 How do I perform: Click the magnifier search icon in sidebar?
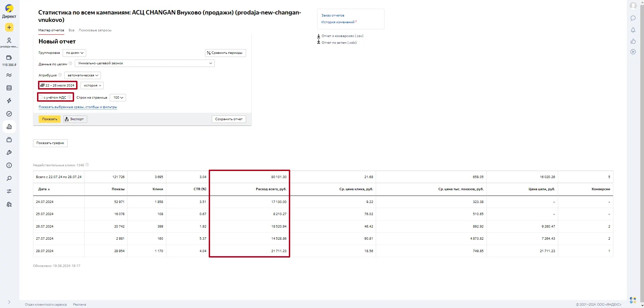click(x=9, y=178)
